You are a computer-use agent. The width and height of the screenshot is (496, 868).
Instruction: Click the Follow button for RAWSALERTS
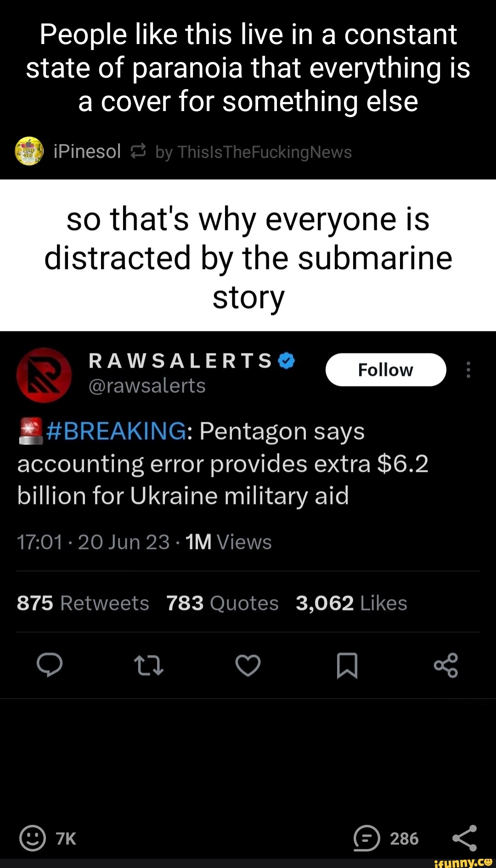386,370
